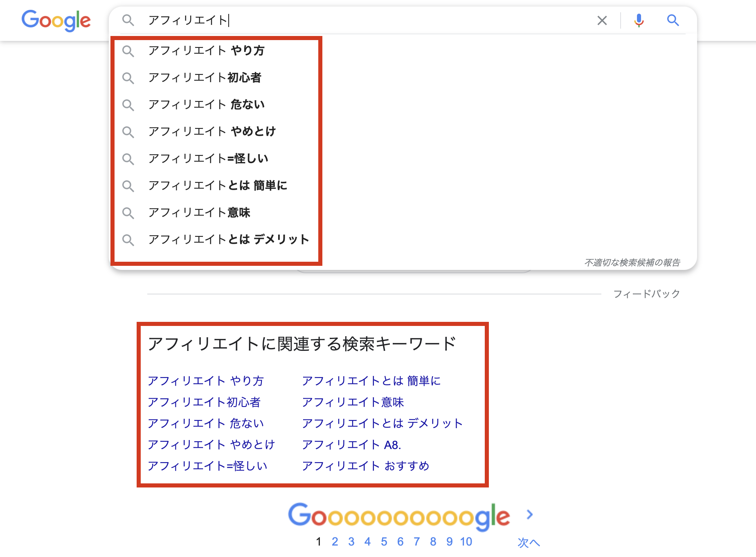Viewport: 756px width, 557px height.
Task: Go to results page 7
Action: [417, 542]
